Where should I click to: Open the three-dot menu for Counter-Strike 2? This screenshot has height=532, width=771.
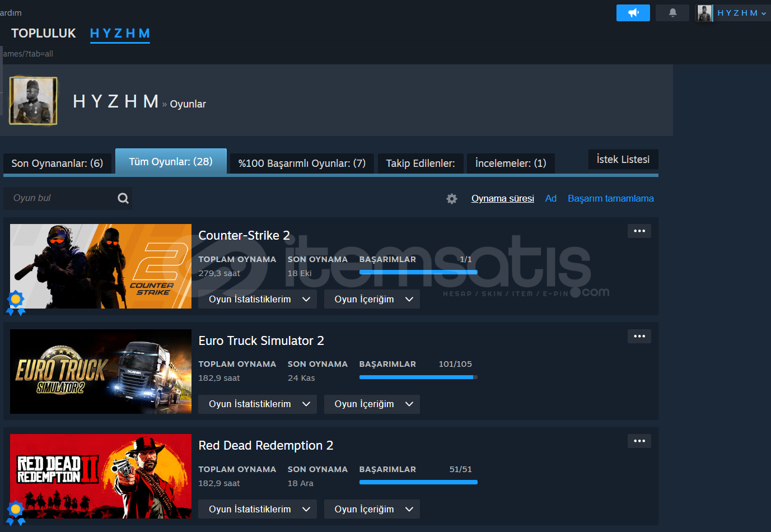click(639, 231)
